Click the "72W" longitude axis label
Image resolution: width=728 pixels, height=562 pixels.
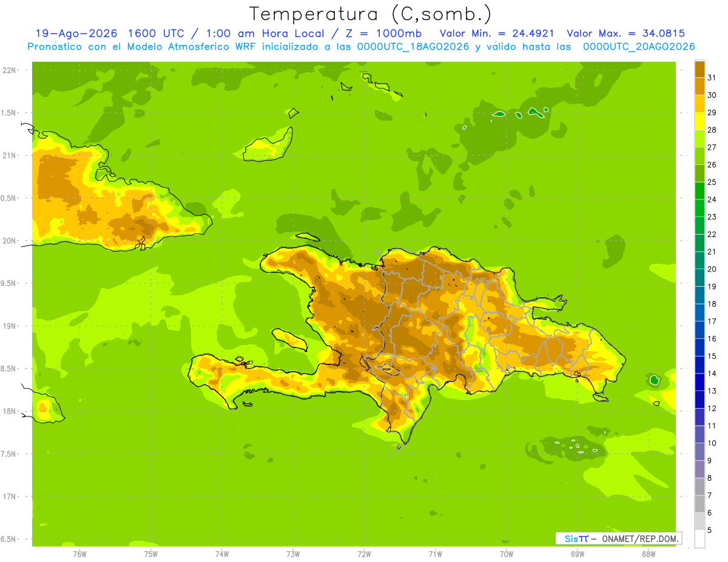point(364,554)
